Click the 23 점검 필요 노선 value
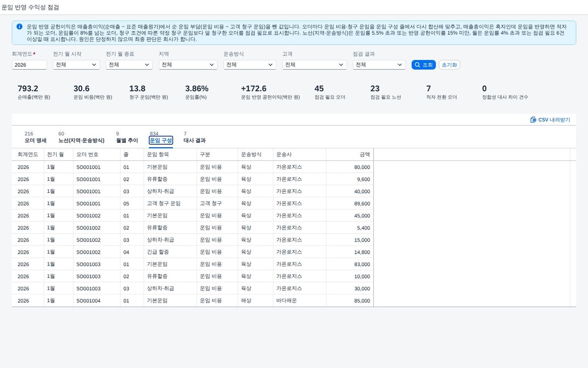Screen dimensions: 588x368 [375, 88]
